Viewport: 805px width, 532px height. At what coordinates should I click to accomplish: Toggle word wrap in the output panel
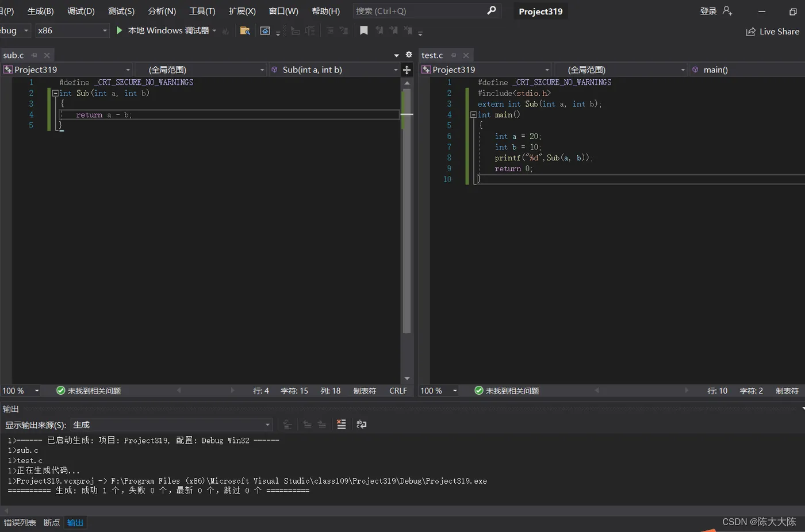click(x=362, y=425)
